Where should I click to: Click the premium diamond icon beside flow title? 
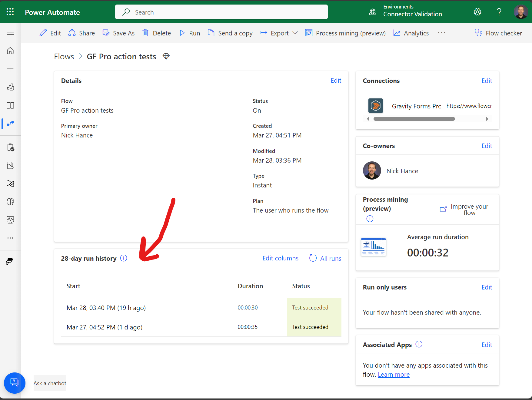166,56
